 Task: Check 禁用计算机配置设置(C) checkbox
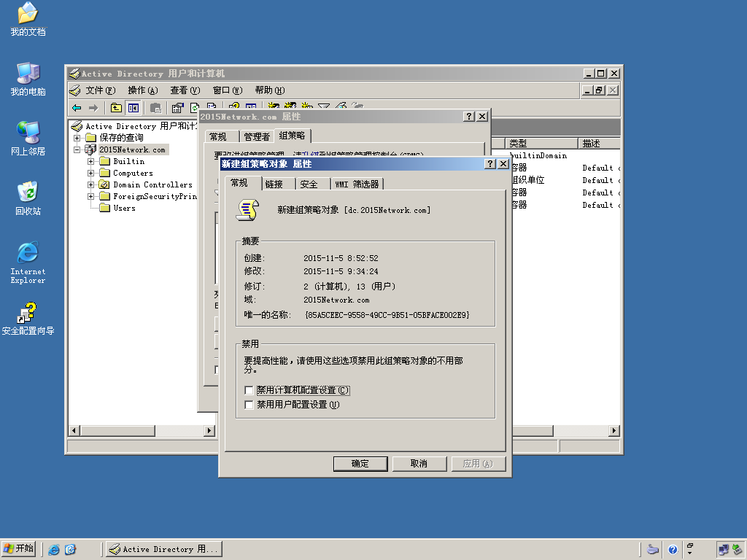(249, 391)
